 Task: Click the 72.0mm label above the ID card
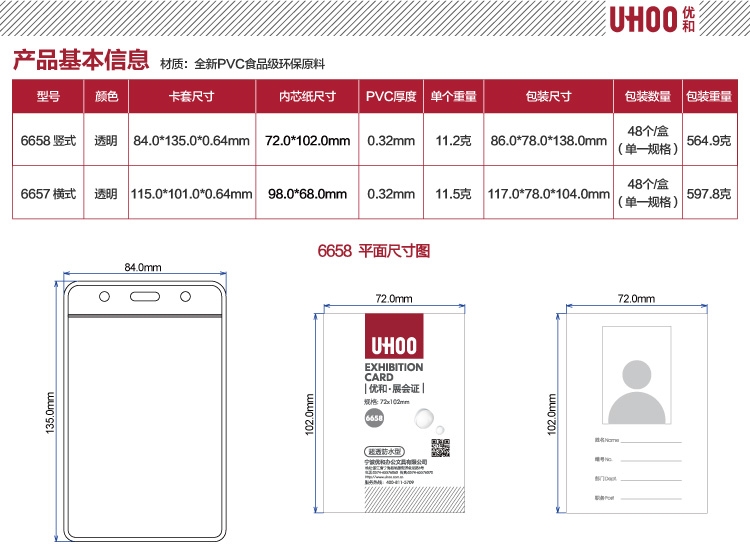(x=637, y=299)
